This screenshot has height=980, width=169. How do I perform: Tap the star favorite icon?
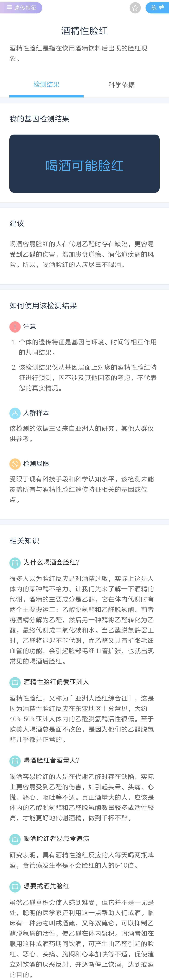click(x=135, y=8)
